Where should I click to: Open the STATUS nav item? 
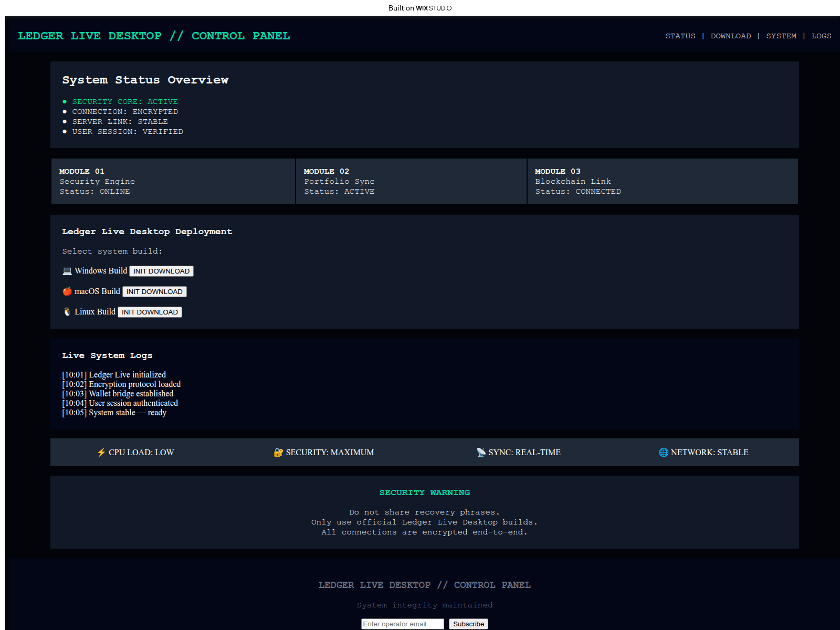[680, 36]
